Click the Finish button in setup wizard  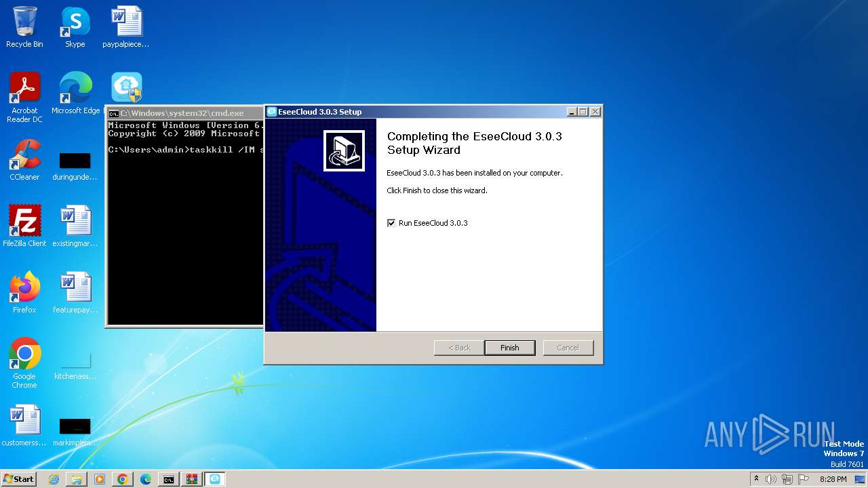click(x=509, y=348)
